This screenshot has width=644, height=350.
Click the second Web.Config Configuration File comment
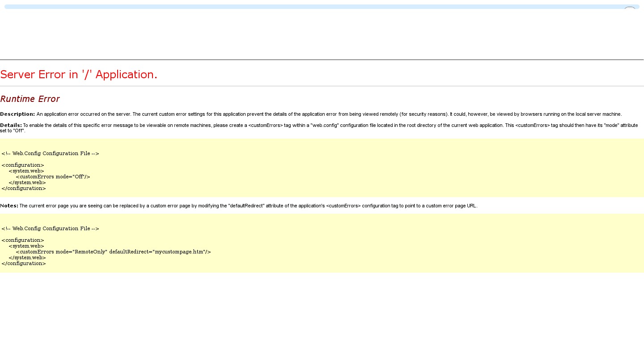[50, 228]
